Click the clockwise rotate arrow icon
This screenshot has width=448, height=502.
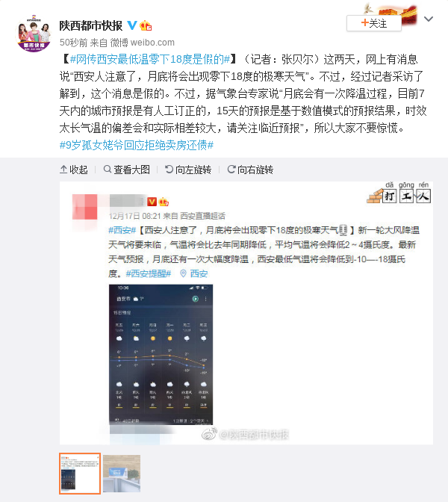click(x=231, y=169)
